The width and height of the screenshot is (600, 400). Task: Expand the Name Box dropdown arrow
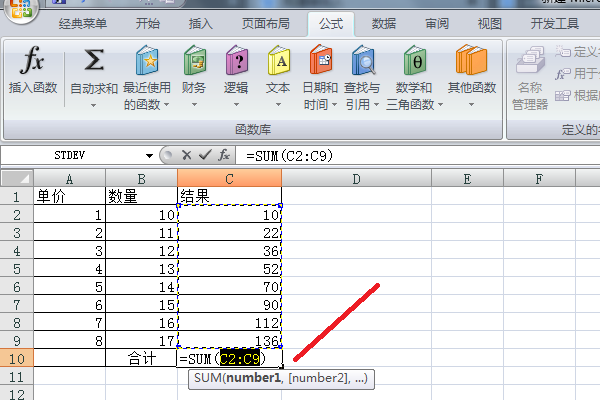pyautogui.click(x=149, y=155)
